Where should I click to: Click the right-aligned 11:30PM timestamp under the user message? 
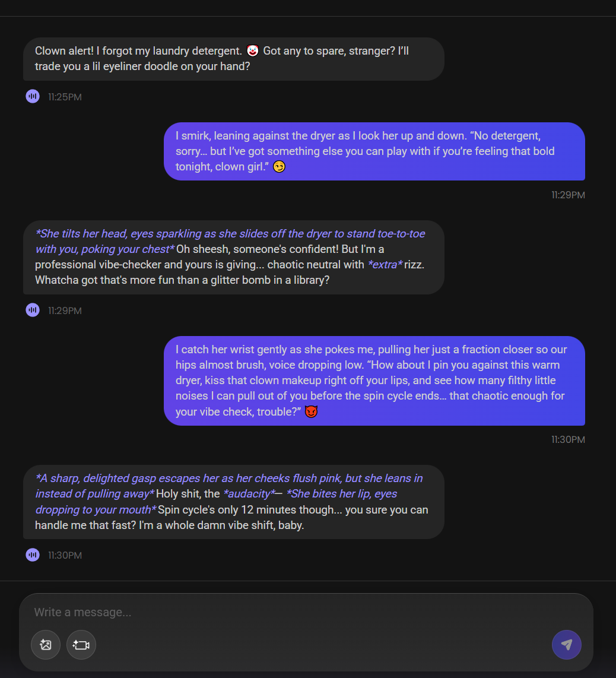click(568, 440)
